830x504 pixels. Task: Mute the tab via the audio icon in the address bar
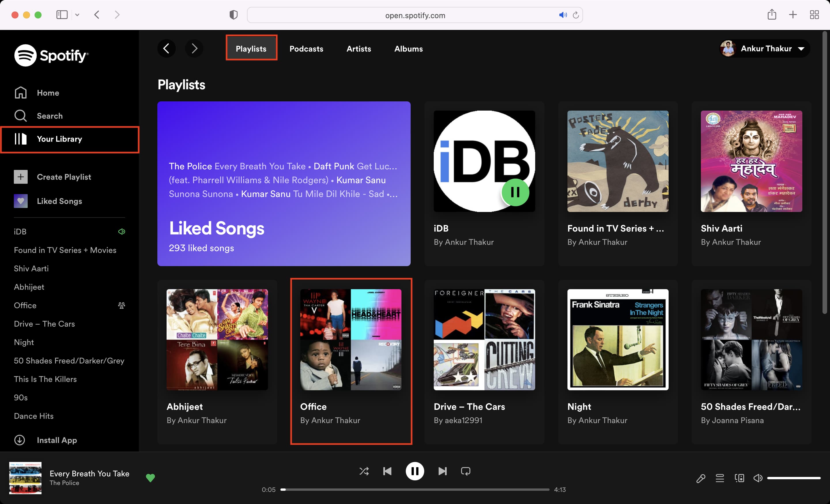click(563, 15)
